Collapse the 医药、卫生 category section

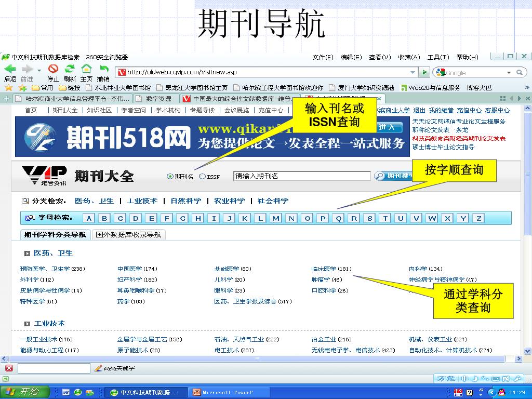point(27,254)
